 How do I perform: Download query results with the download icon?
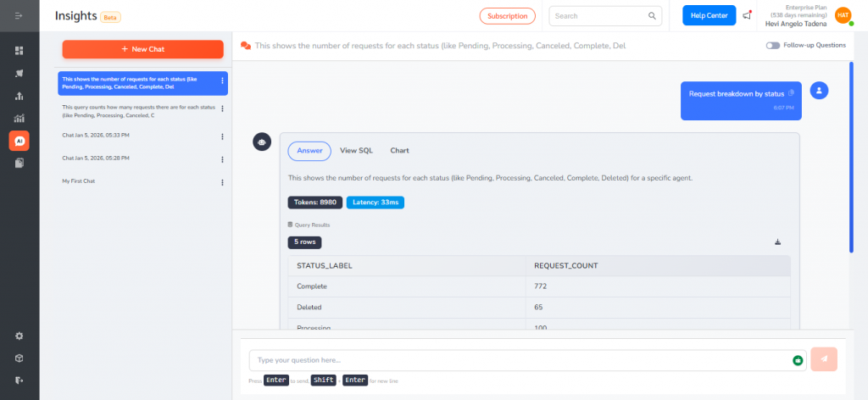point(777,242)
